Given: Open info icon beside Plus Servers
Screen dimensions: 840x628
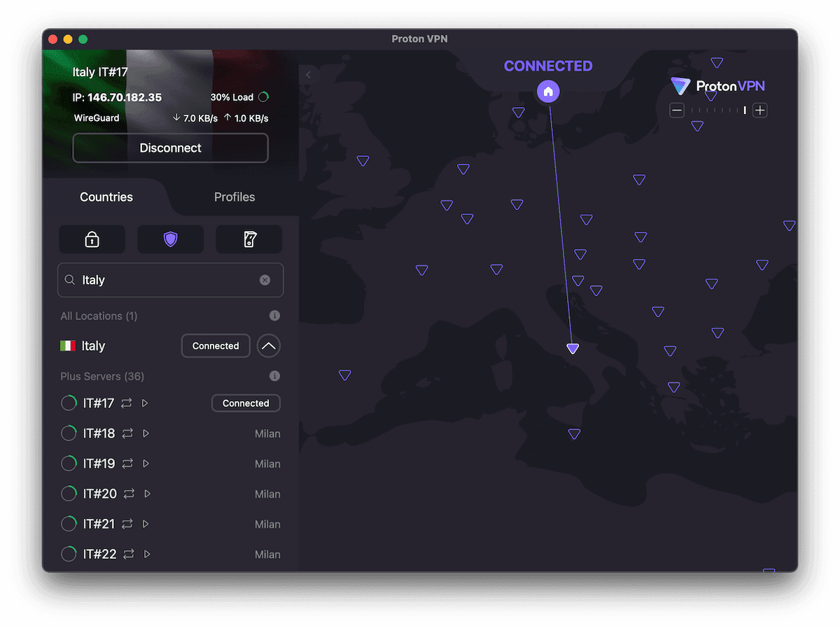Looking at the screenshot, I should (274, 376).
